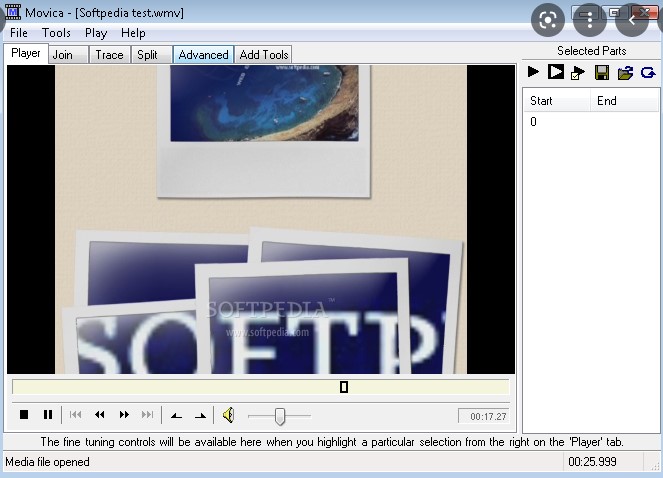
Task: Fast forward the video
Action: [x=124, y=415]
